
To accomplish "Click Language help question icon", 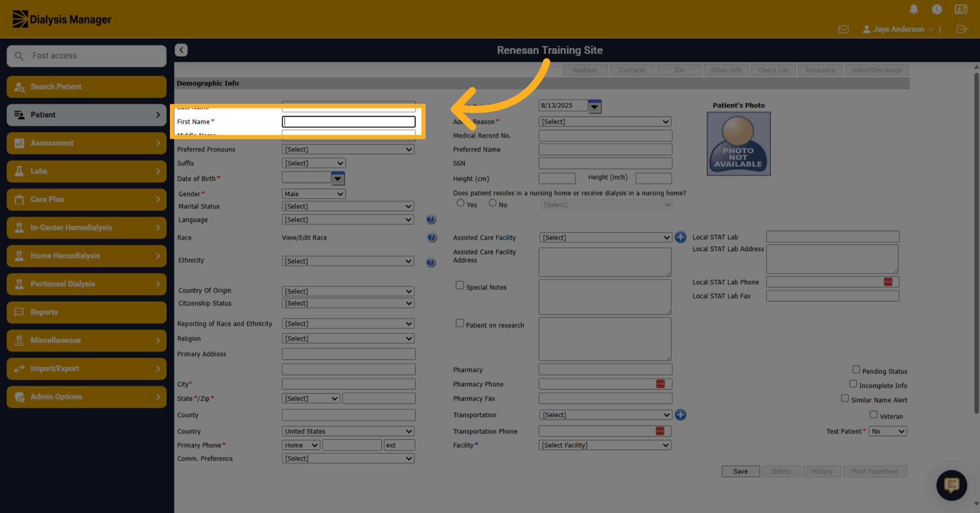I will [431, 220].
